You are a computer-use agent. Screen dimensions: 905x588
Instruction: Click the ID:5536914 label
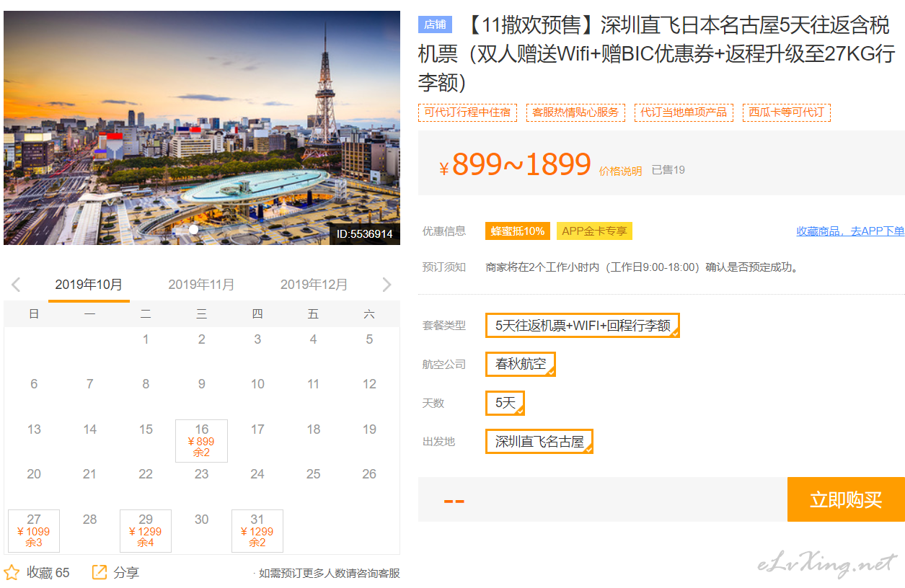365,234
